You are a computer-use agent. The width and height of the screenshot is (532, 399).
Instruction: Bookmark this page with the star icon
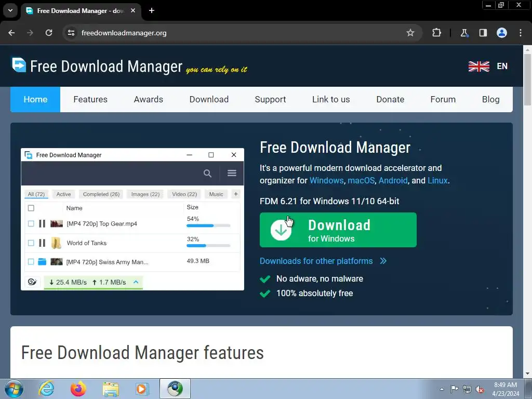410,33
